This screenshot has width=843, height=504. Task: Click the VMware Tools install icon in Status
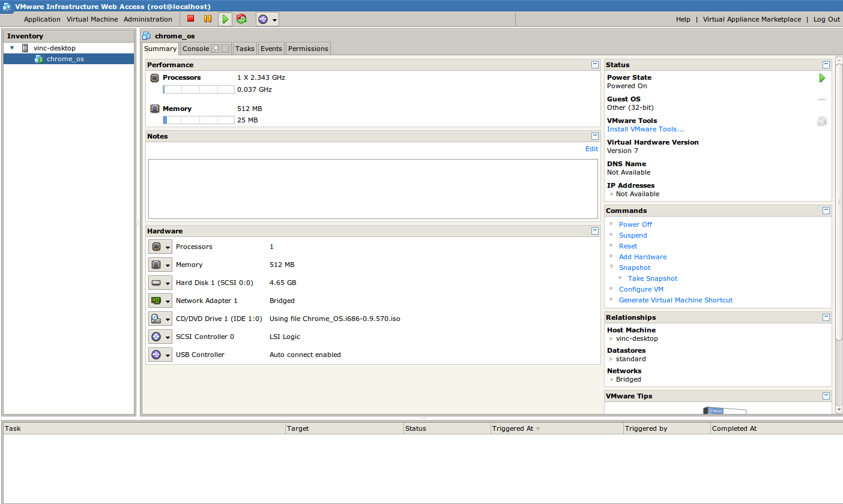[x=822, y=121]
